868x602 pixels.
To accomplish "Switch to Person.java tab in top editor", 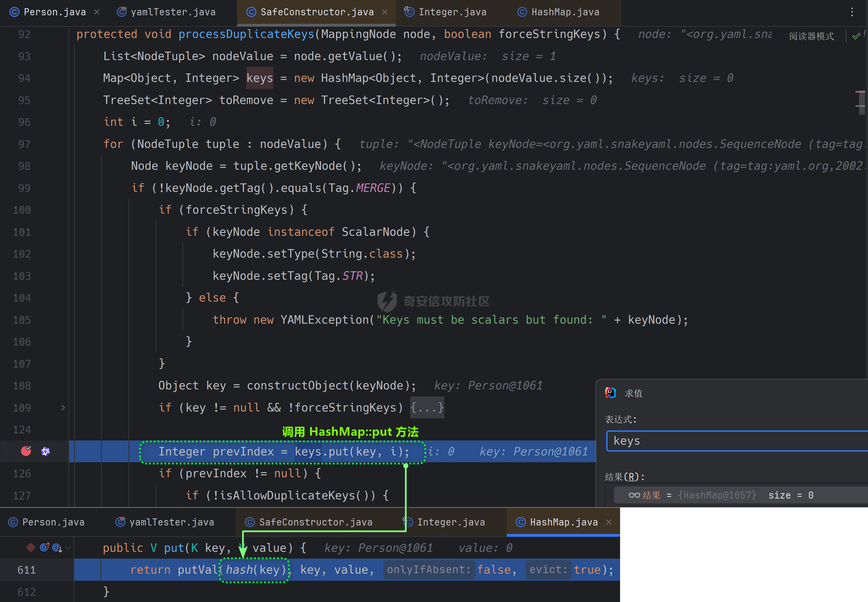I will 54,12.
